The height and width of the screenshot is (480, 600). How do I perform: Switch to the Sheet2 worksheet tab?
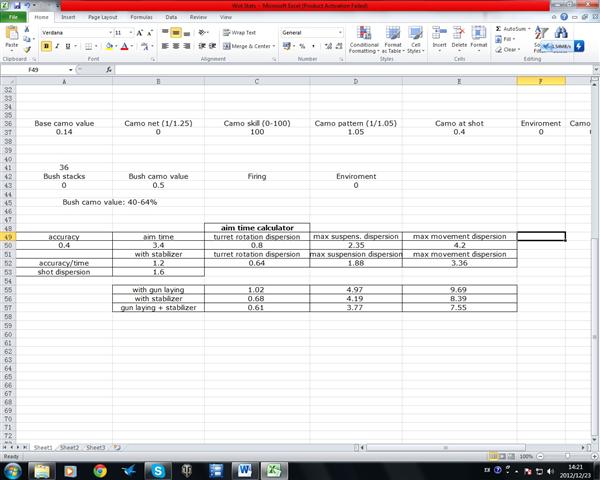tap(69, 446)
